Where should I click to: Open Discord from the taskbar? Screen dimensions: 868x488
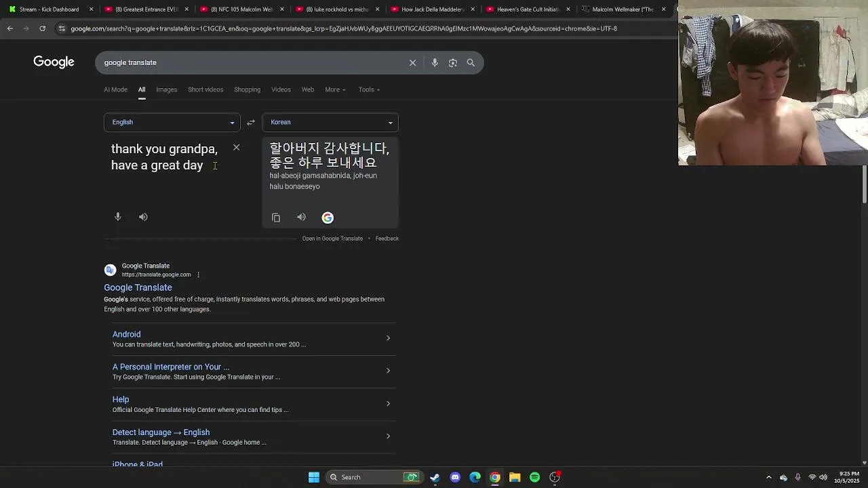click(455, 477)
